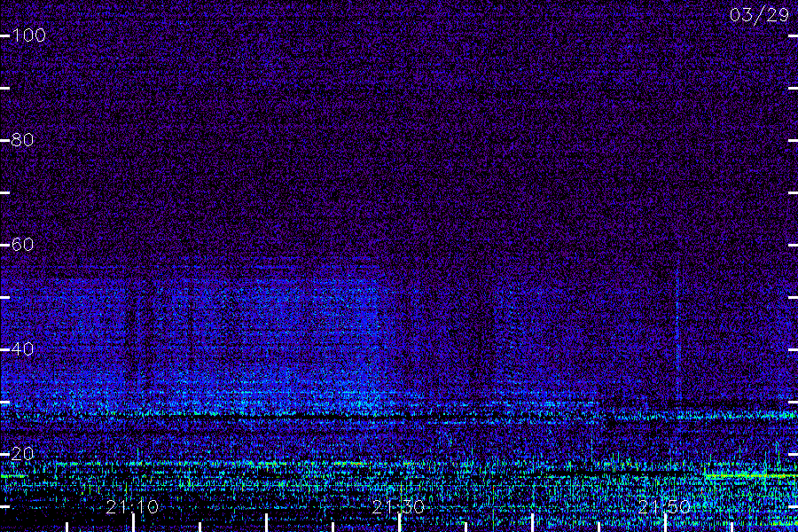Click the 21:10 time label
Viewport: 798px width, 532px height.
(x=132, y=507)
